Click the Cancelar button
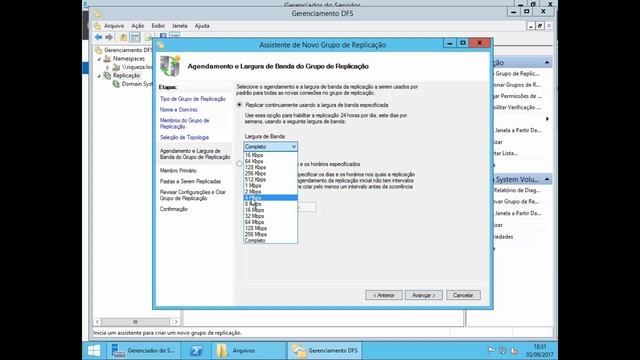 pos(463,295)
